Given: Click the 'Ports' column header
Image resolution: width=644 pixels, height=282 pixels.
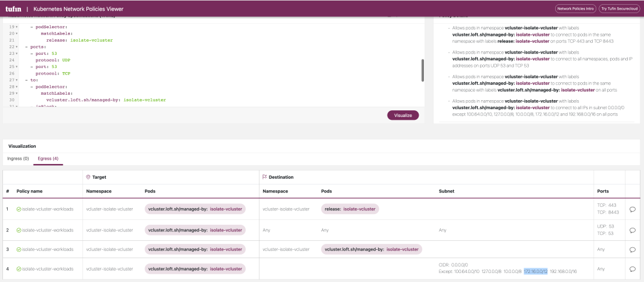Looking at the screenshot, I should (603, 191).
